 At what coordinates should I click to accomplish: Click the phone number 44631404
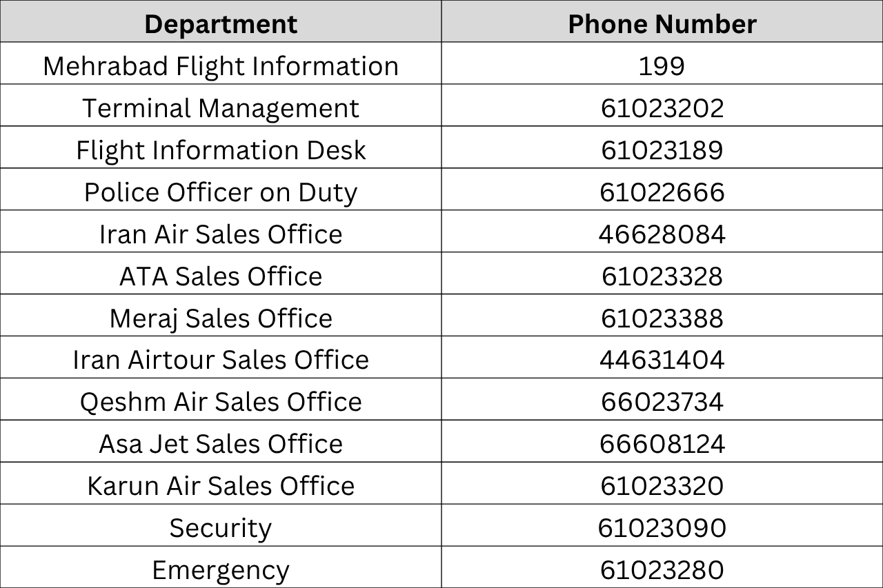(x=662, y=360)
